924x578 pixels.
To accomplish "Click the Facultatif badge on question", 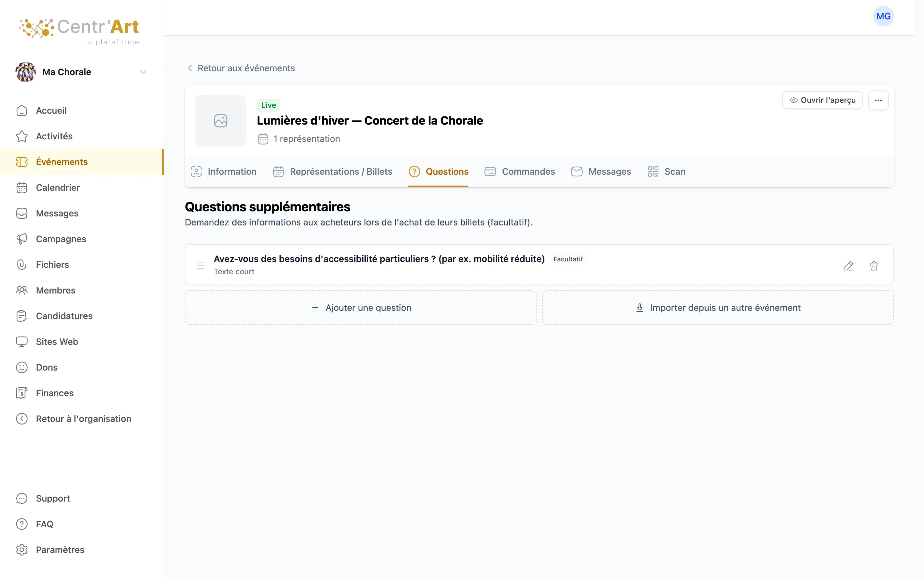I will [x=568, y=259].
